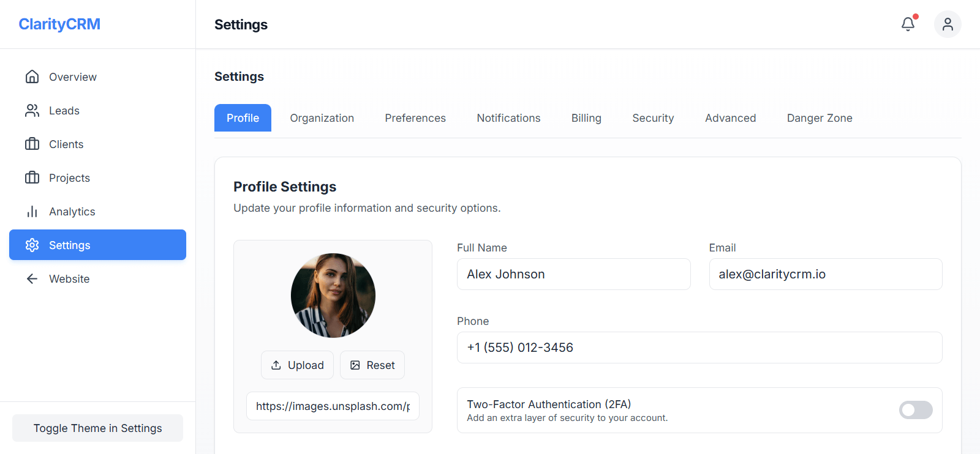Click the user account avatar icon
The image size is (980, 454).
point(947,24)
